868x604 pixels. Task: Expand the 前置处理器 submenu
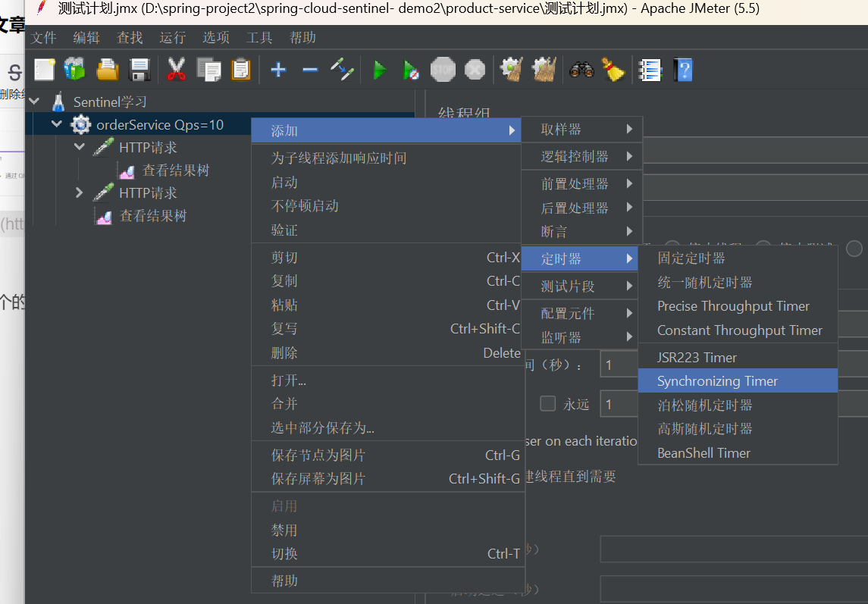point(581,184)
